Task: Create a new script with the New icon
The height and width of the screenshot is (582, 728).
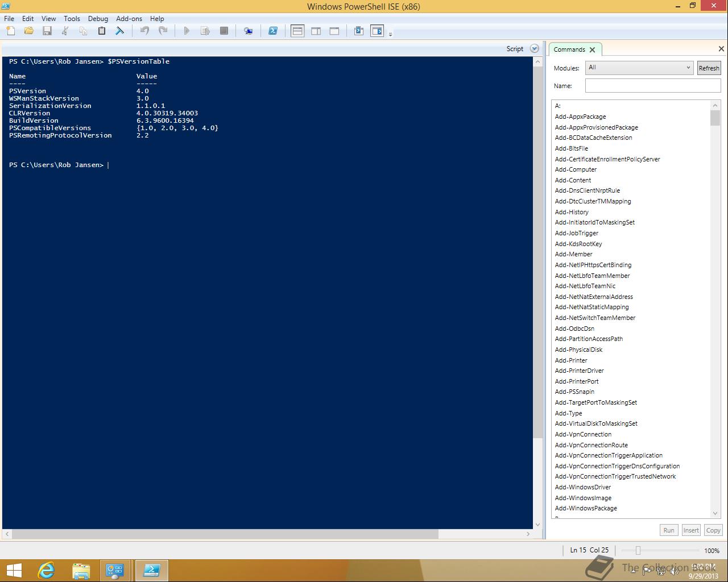Action: pyautogui.click(x=11, y=31)
